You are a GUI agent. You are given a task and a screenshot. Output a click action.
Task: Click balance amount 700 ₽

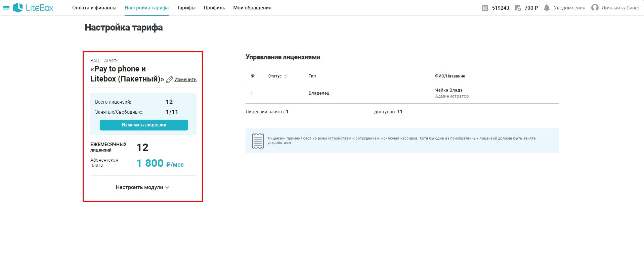[x=531, y=8]
